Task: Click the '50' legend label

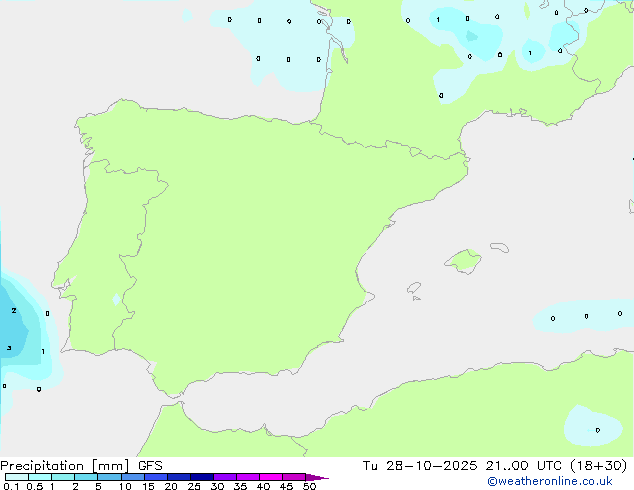Action: [x=309, y=486]
